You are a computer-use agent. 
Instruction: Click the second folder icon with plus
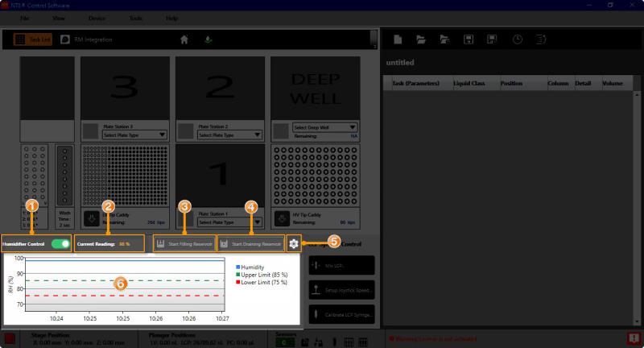point(444,39)
